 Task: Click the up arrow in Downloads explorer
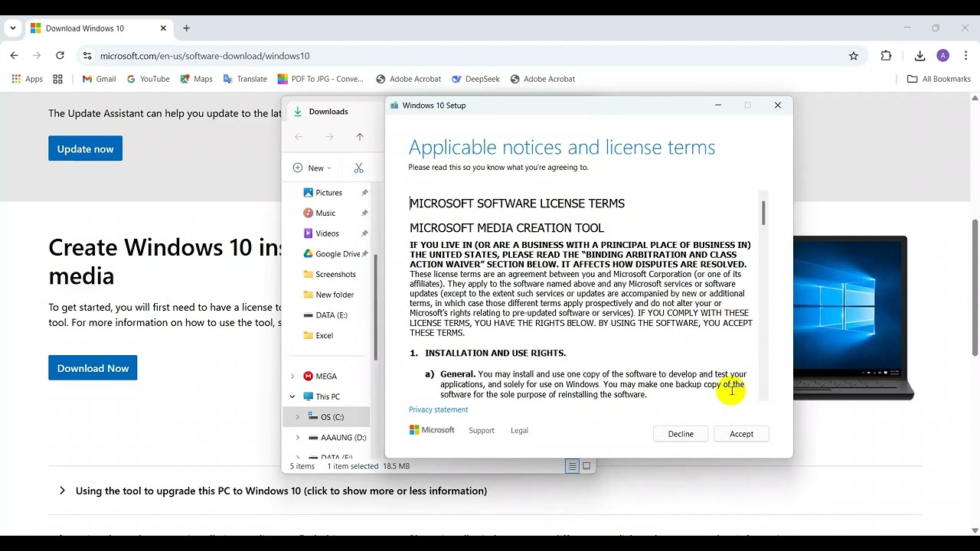click(x=360, y=137)
